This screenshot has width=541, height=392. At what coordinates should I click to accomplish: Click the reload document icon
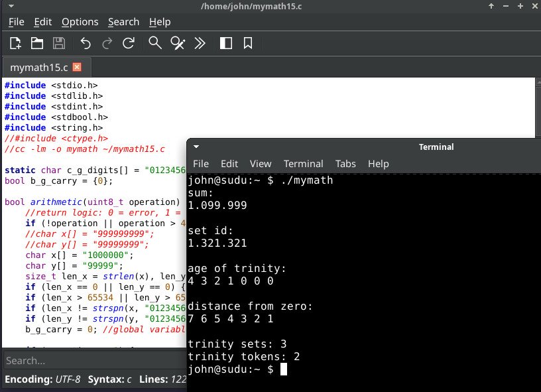[129, 44]
